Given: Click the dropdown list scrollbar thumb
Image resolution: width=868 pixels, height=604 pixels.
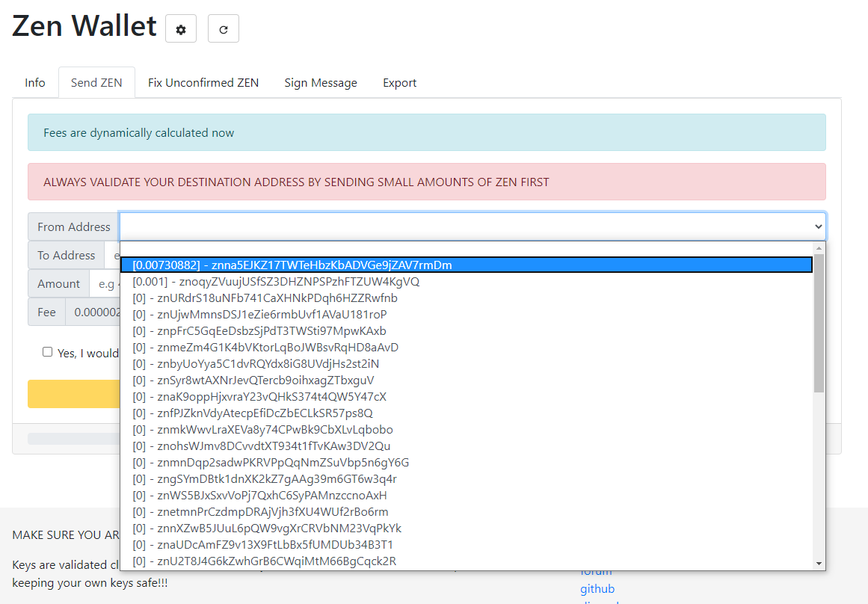Looking at the screenshot, I should pos(819,324).
